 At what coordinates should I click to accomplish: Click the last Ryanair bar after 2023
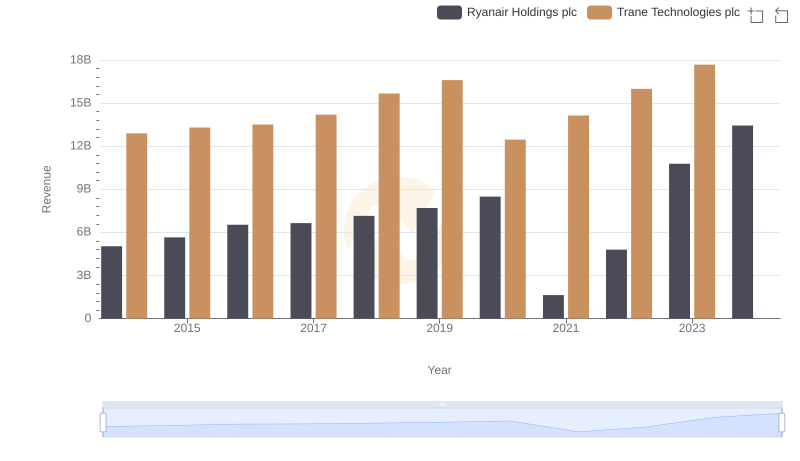742,222
